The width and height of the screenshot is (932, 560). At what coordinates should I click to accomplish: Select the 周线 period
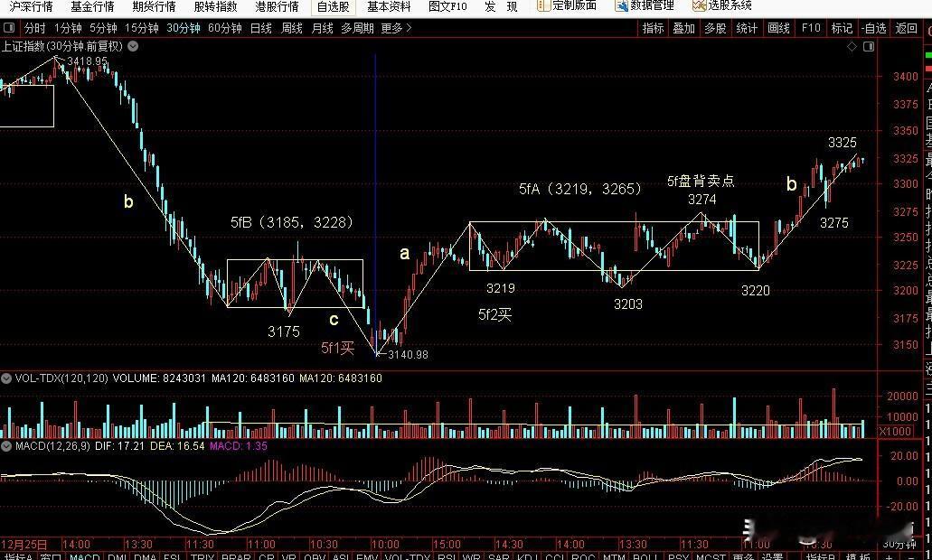coord(292,28)
